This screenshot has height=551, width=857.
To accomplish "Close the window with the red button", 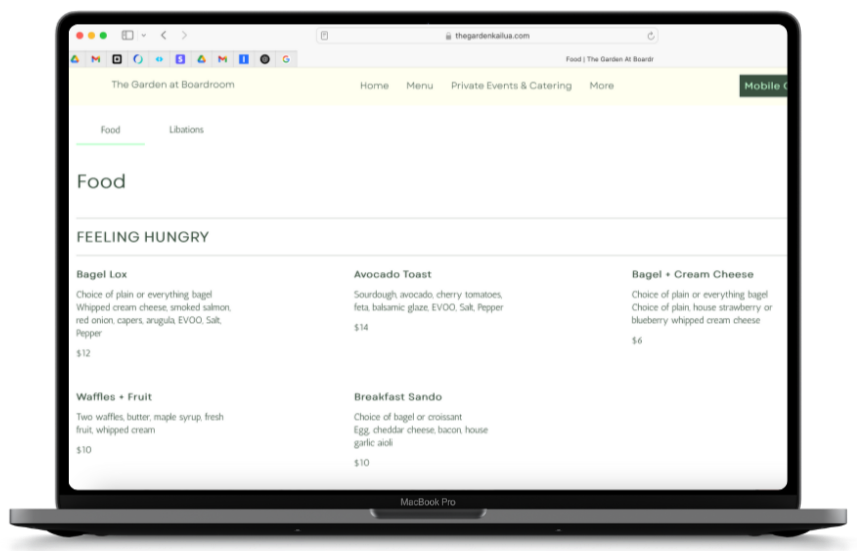I will tap(80, 36).
